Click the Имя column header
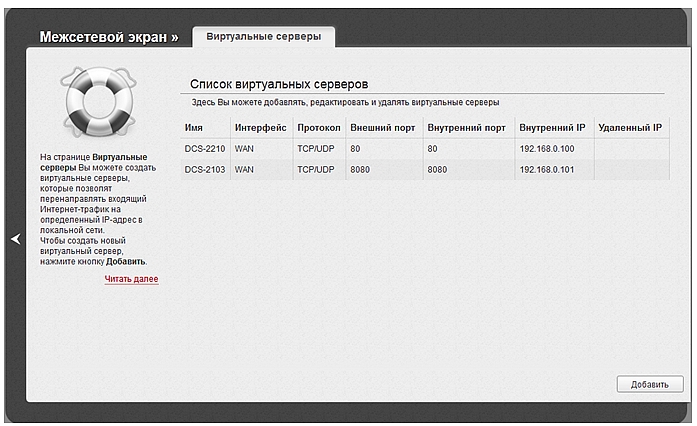The height and width of the screenshot is (426, 697). tap(194, 128)
